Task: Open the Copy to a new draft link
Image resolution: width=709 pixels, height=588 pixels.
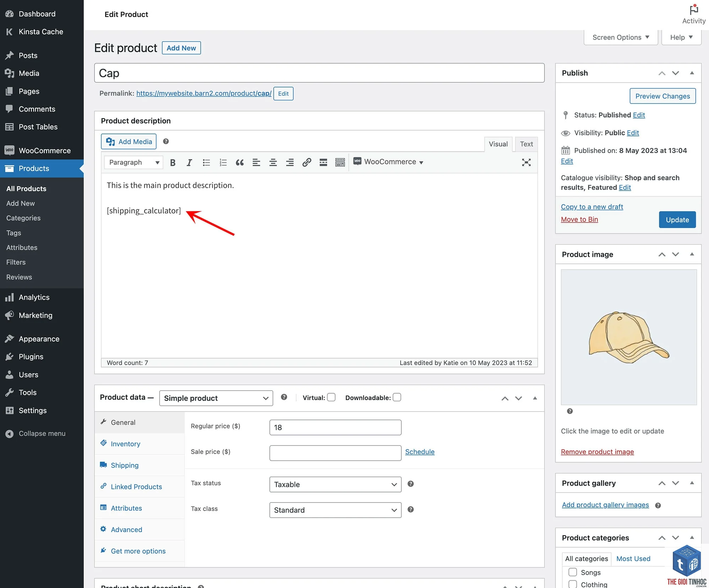Action: click(x=592, y=207)
